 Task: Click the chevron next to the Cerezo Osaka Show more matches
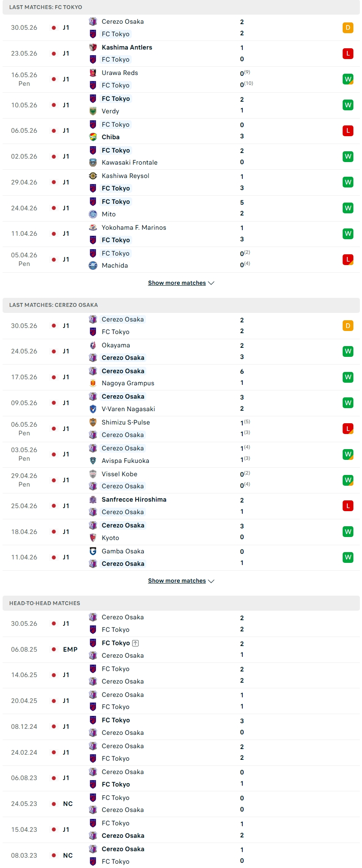[x=211, y=581]
